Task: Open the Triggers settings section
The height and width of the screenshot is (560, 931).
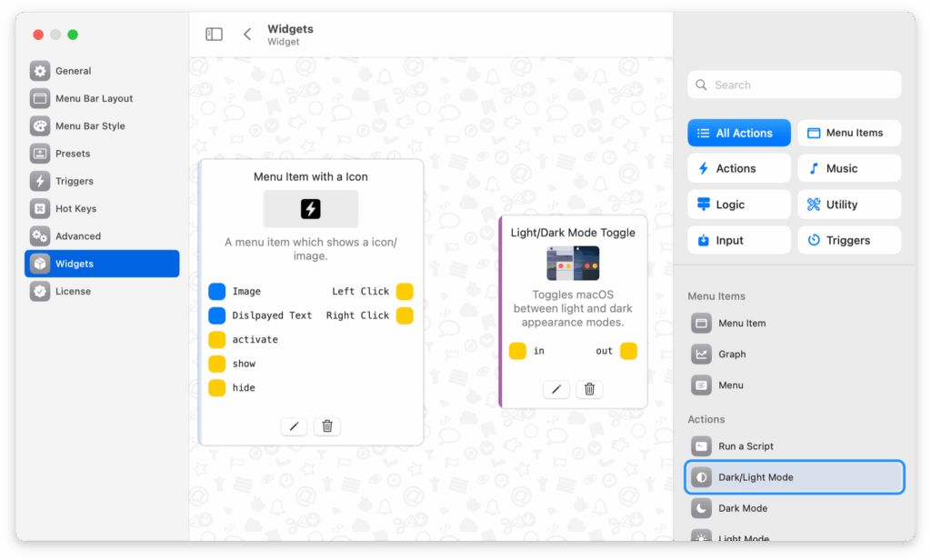Action: [74, 181]
